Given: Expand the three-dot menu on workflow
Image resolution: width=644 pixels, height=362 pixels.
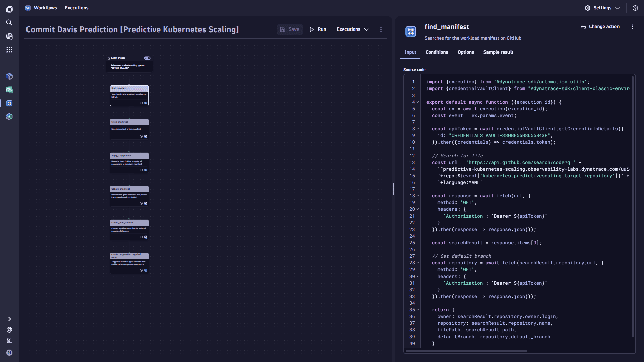Looking at the screenshot, I should (x=380, y=29).
